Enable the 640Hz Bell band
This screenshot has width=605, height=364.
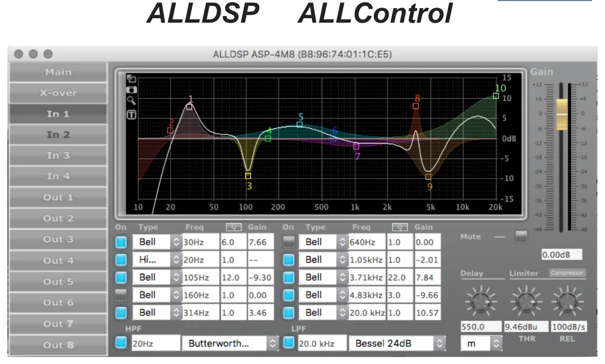click(x=288, y=242)
